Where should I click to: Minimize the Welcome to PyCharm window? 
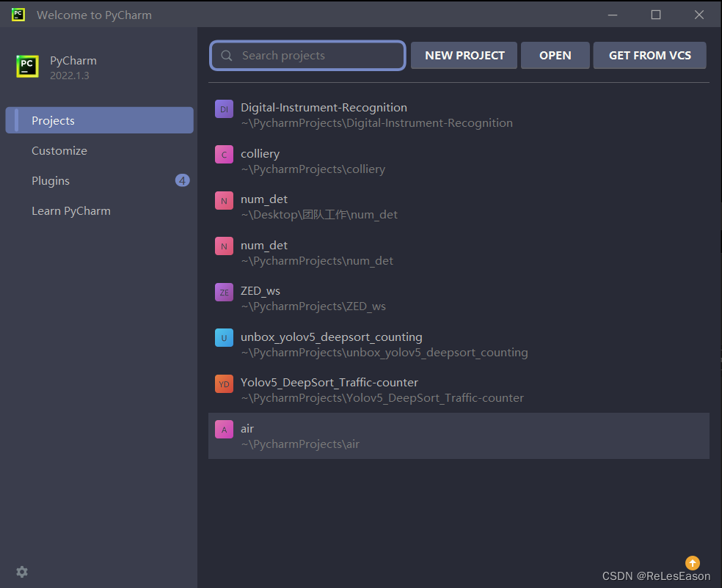(613, 15)
